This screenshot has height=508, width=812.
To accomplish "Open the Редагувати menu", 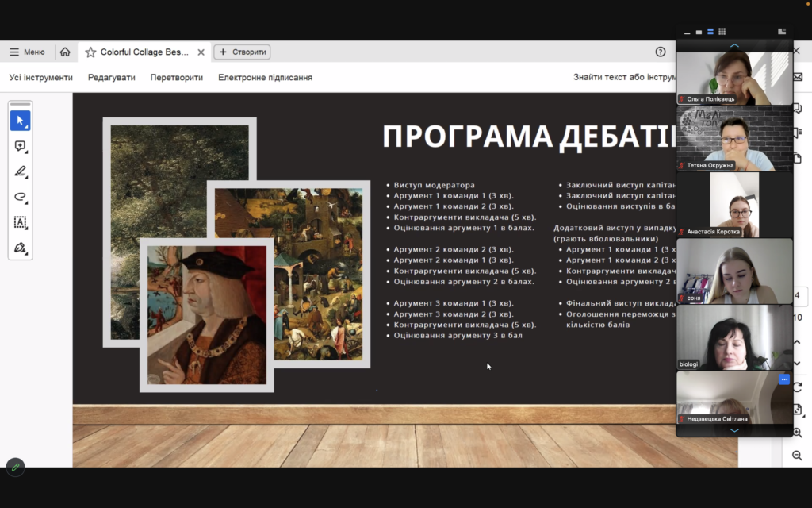I will coord(111,77).
